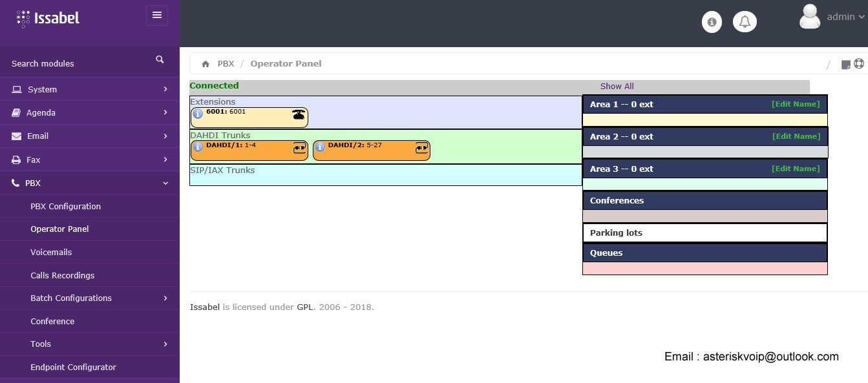Image resolution: width=868 pixels, height=383 pixels.
Task: Edit the name of Area 1
Action: (796, 104)
